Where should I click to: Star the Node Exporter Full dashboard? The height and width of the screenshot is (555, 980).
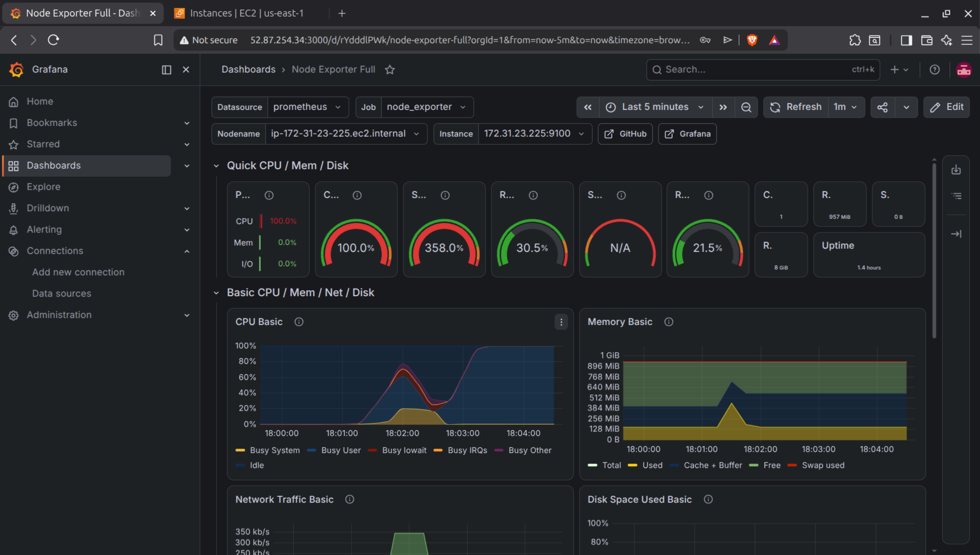coord(390,70)
